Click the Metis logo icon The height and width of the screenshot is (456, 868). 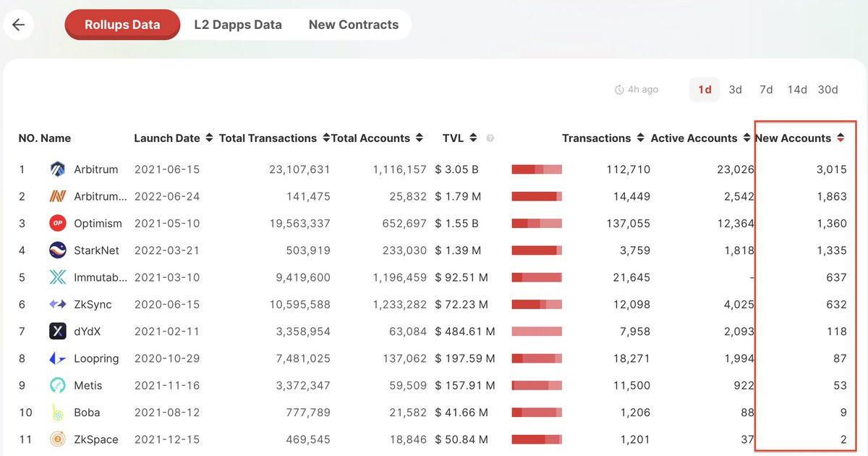coord(58,386)
